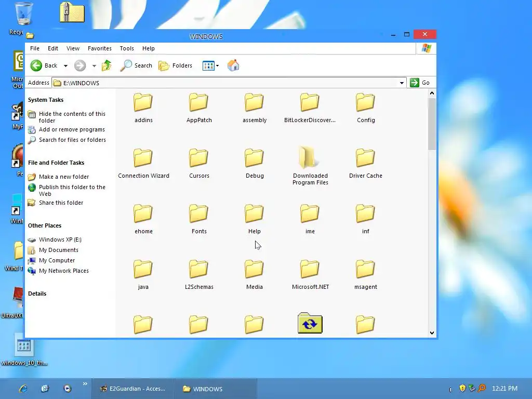Click the Go button
Image resolution: width=532 pixels, height=399 pixels.
(420, 83)
